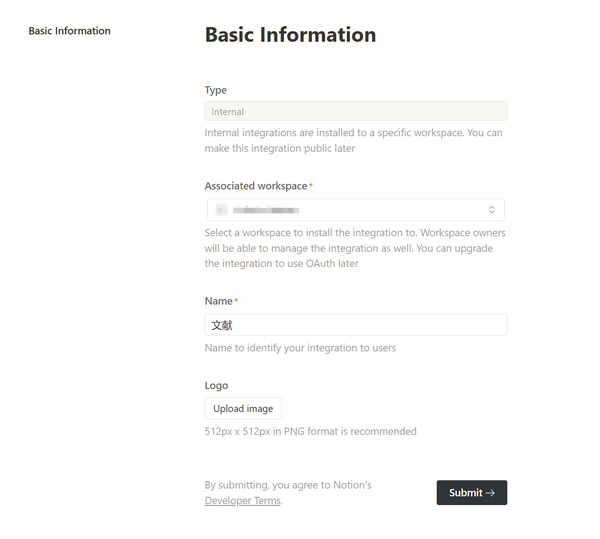Click the Internal integrations description text
Viewport: 600px width, 539px height.
pos(354,140)
